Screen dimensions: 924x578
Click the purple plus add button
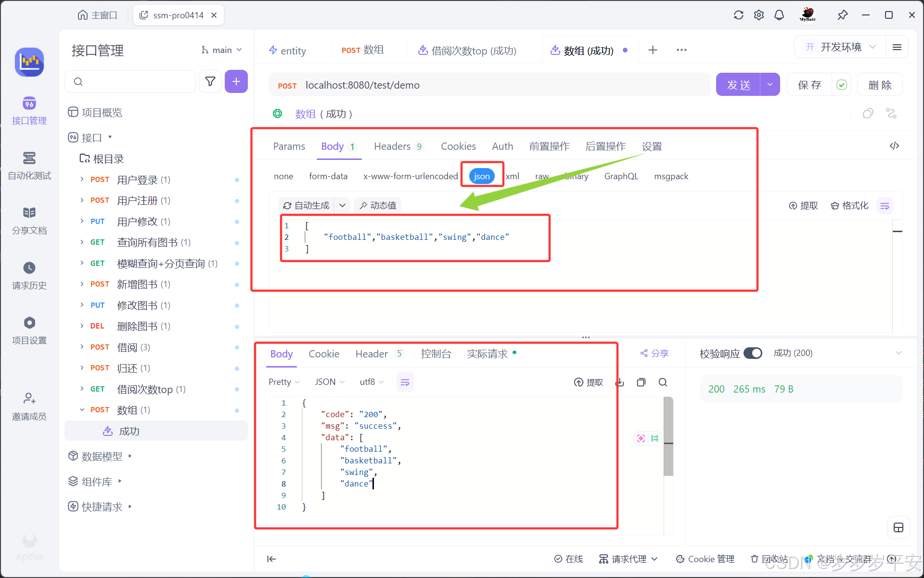236,81
